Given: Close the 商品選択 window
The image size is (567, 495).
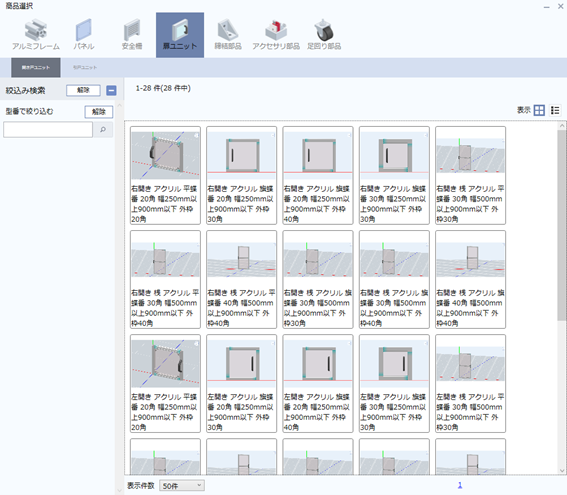Looking at the screenshot, I should [560, 7].
